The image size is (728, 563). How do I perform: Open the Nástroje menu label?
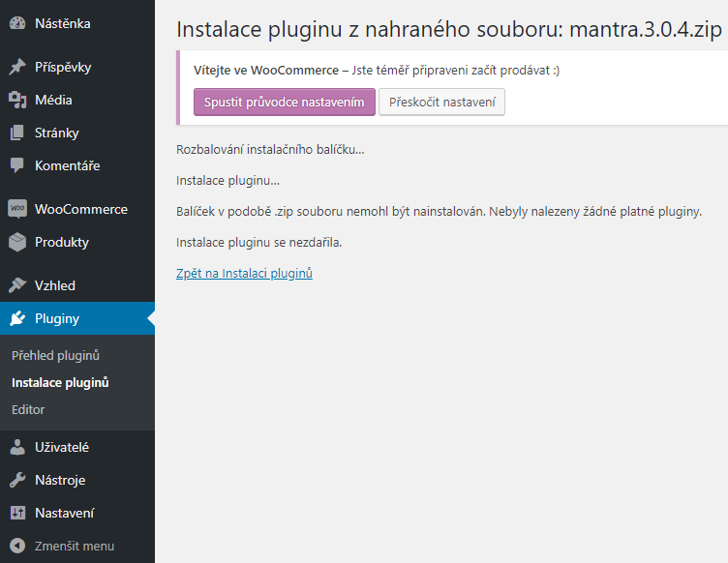click(60, 481)
